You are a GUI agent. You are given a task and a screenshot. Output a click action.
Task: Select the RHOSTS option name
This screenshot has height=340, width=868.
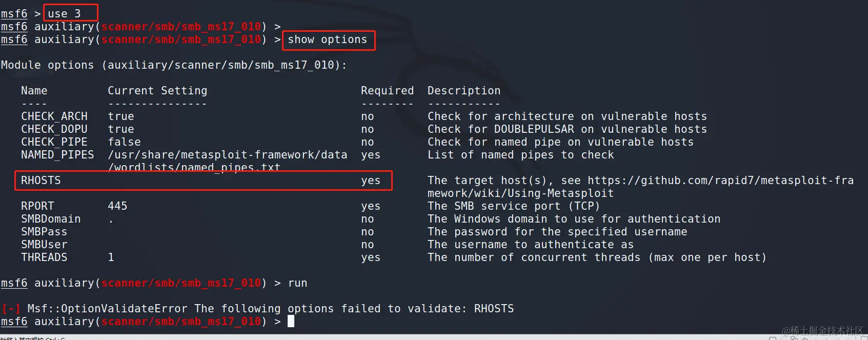click(41, 181)
